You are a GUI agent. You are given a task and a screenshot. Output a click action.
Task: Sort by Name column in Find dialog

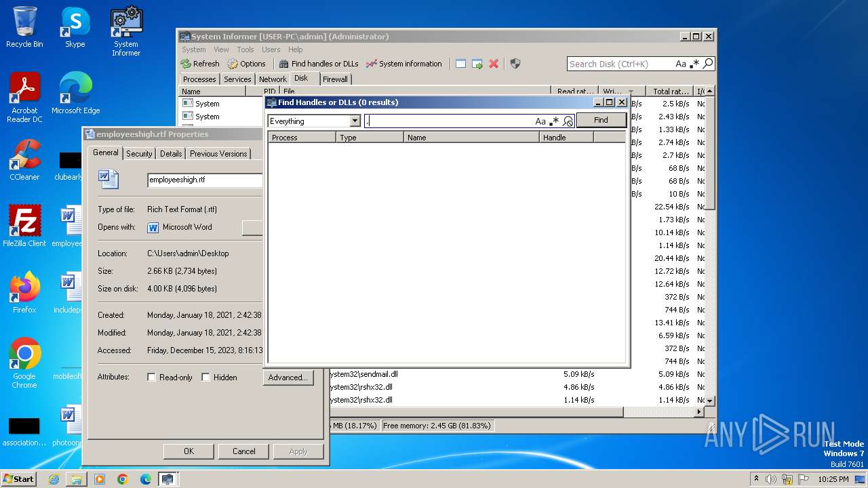click(471, 138)
